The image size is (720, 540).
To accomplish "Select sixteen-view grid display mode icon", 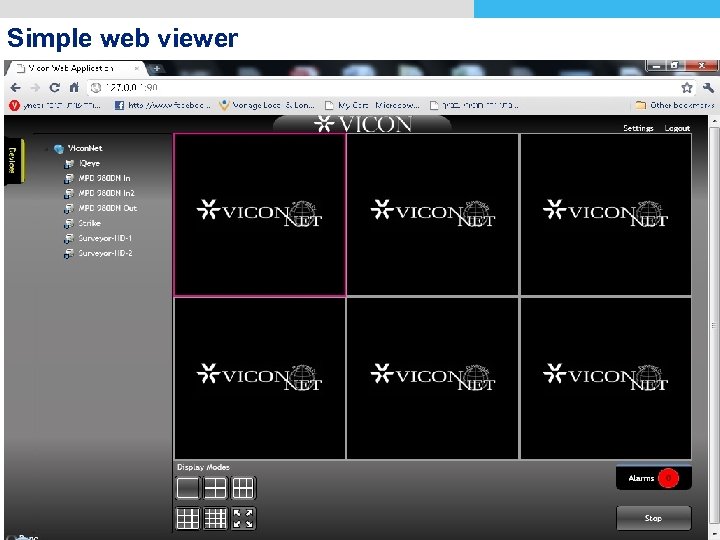I will click(215, 518).
